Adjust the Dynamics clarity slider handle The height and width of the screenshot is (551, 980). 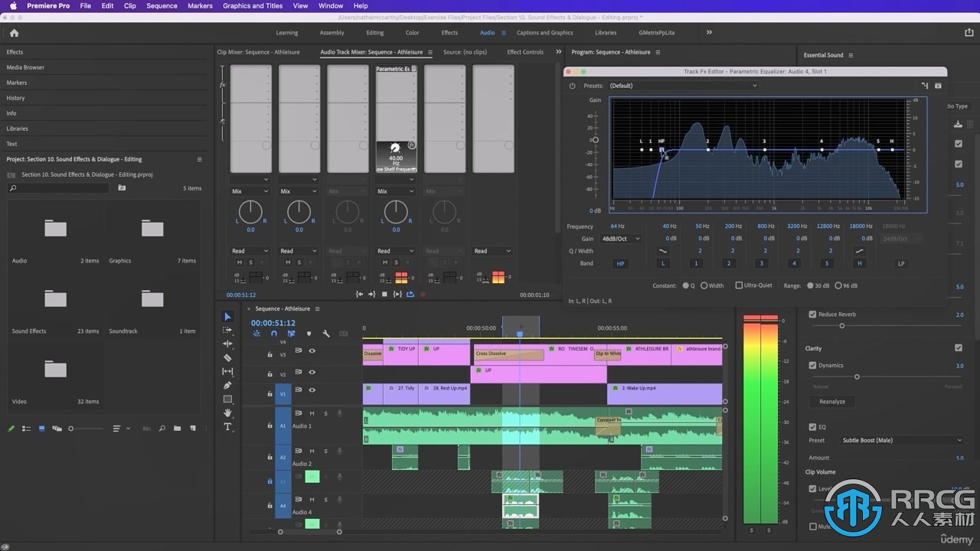(857, 377)
